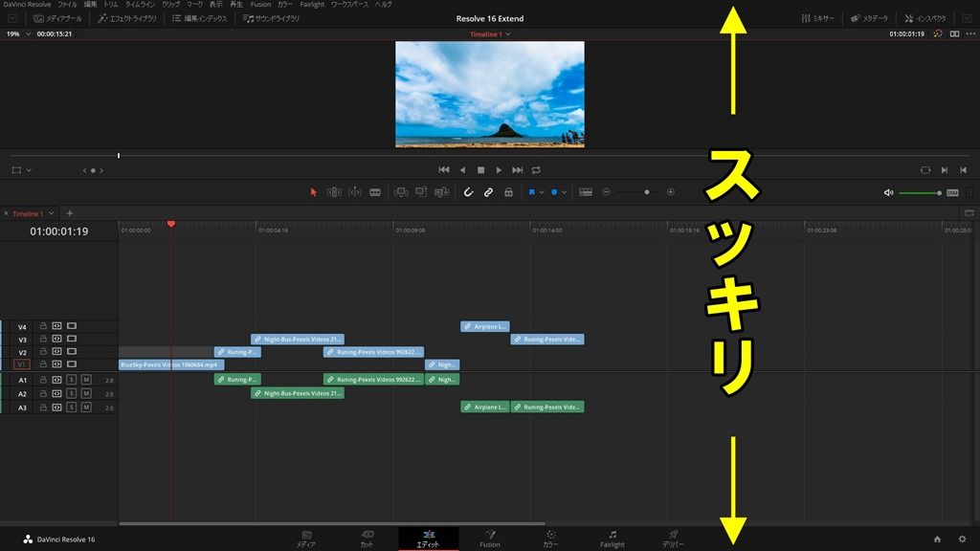Click the Replace Clip icon

pyautogui.click(x=442, y=192)
